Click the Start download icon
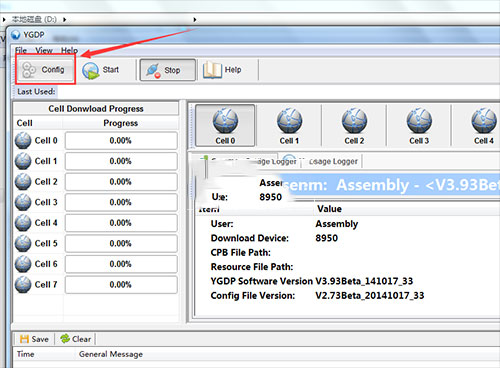Screen dimensions: 500x368 (x=90, y=70)
